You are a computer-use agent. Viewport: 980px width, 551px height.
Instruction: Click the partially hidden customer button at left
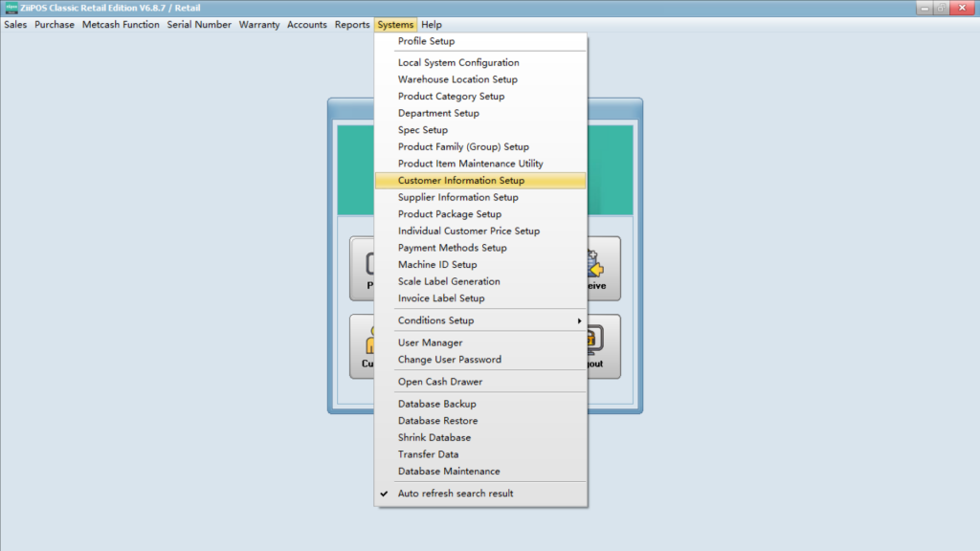[362, 346]
